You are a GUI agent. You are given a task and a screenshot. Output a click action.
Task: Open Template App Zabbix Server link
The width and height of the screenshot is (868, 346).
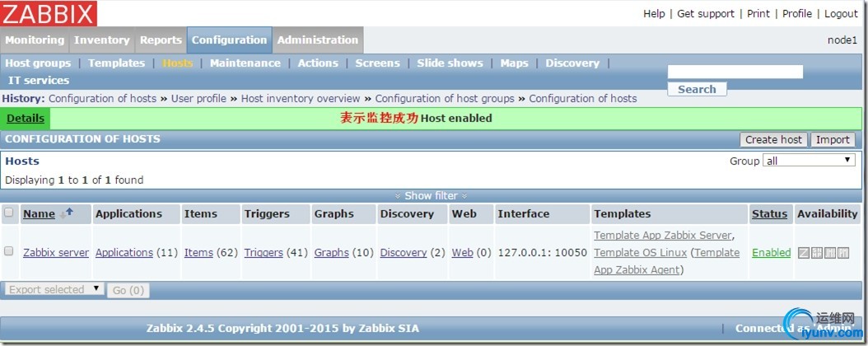[663, 236]
